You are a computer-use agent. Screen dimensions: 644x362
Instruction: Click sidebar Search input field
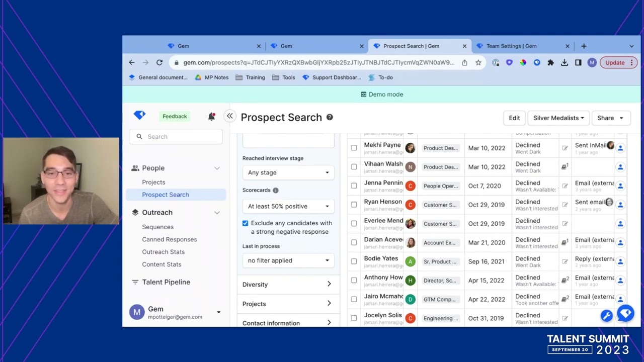coord(176,137)
